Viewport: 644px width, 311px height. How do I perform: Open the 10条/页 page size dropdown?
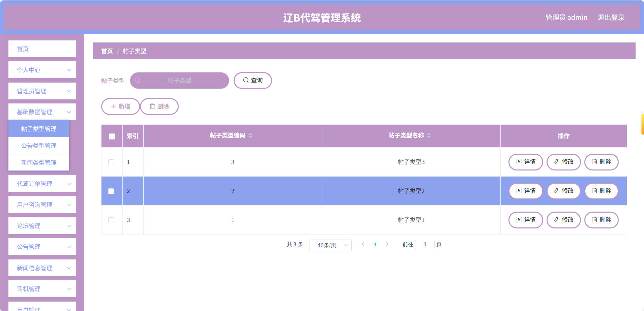coord(330,245)
